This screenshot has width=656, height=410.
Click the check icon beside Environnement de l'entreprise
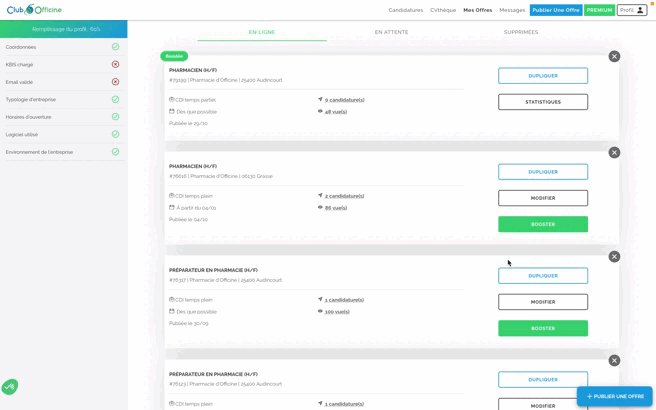[115, 152]
